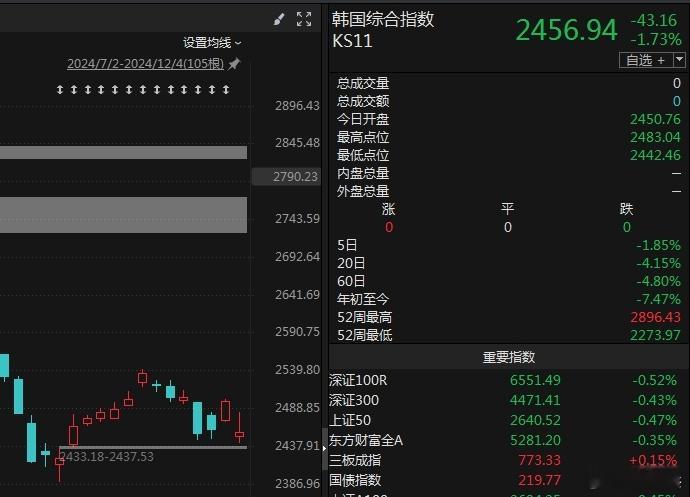The image size is (690, 497).
Task: Select the 跌 falling count header
Action: [626, 209]
